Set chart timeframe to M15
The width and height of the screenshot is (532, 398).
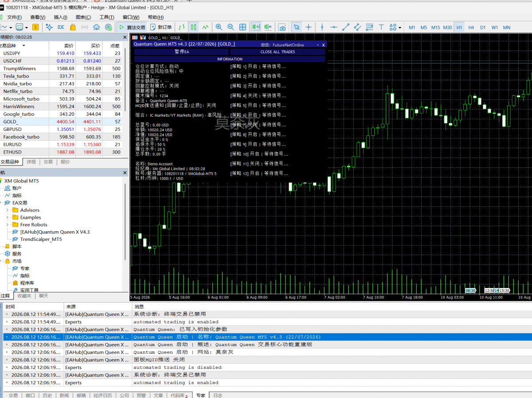(x=435, y=28)
